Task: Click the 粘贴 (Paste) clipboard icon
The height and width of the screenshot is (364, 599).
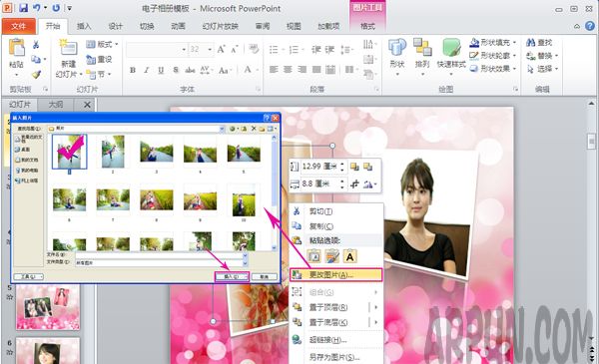Action: click(16, 48)
